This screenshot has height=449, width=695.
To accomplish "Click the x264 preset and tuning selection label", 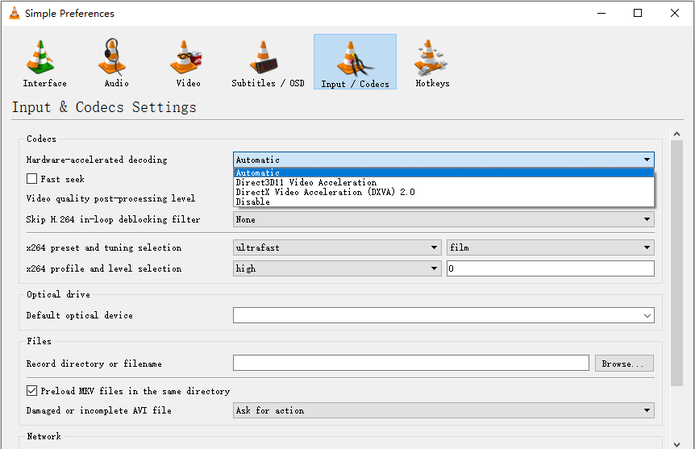I will coord(104,247).
